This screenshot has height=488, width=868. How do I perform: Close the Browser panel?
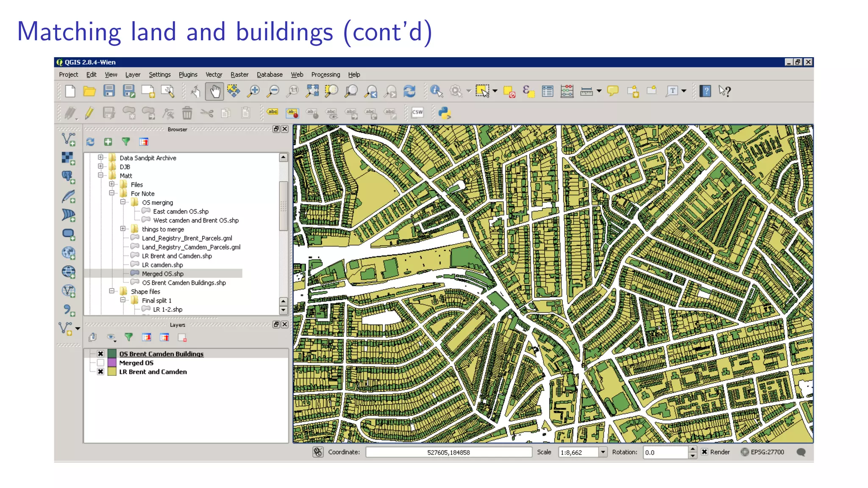point(285,129)
